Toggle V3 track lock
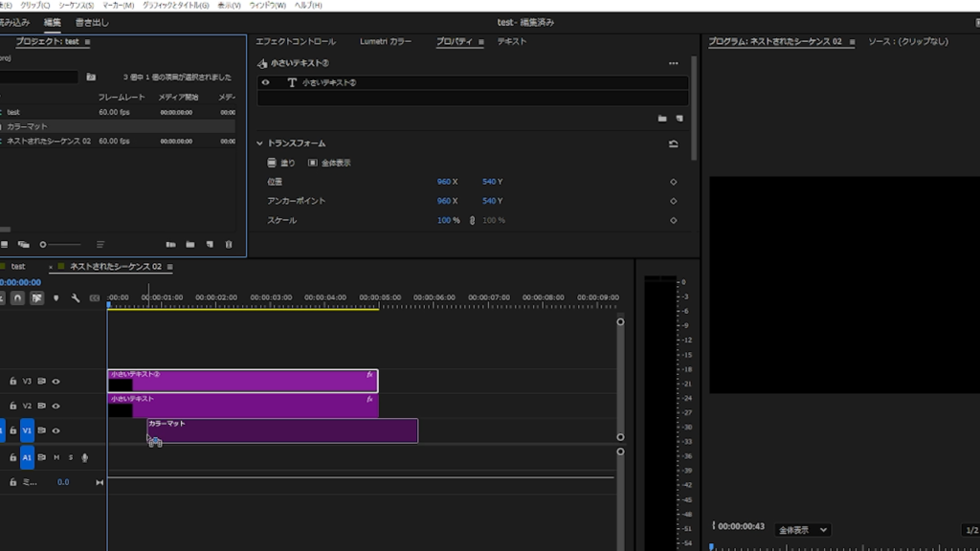This screenshot has height=551, width=980. 12,381
